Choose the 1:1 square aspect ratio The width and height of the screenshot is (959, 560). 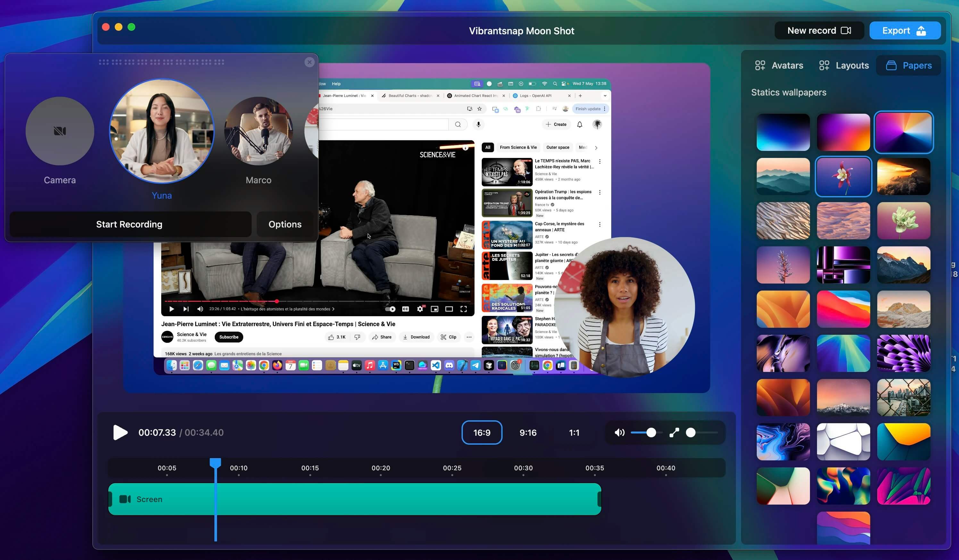(x=574, y=432)
